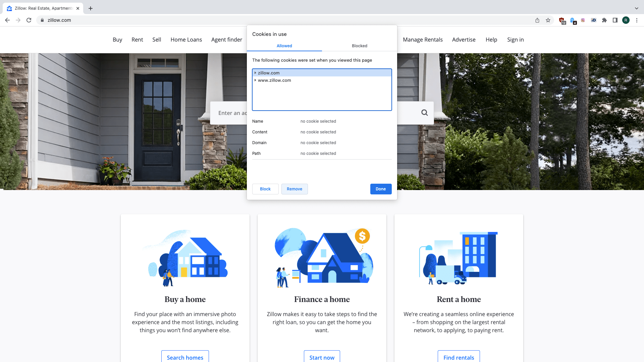Screen dimensions: 644x362
Task: Open the Extensions puzzle-piece menu
Action: (604, 20)
